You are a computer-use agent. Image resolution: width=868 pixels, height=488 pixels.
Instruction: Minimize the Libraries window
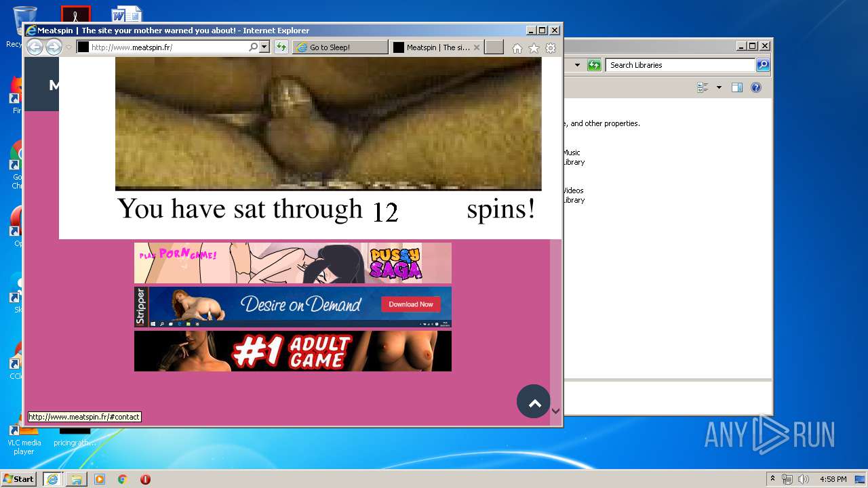pos(741,46)
